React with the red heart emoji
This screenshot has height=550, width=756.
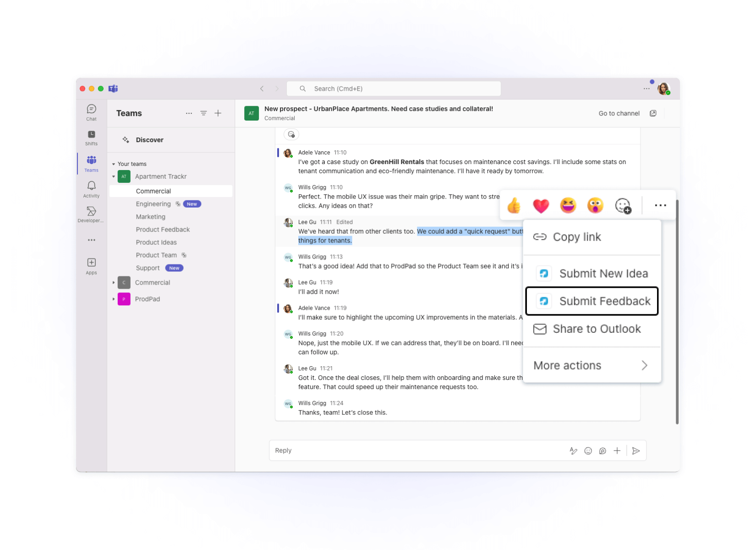(541, 205)
